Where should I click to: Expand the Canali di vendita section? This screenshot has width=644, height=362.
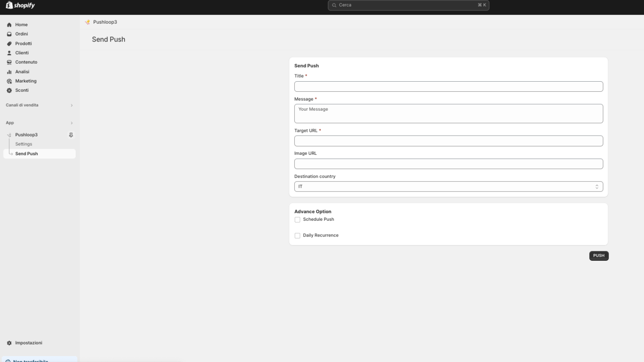pos(72,105)
